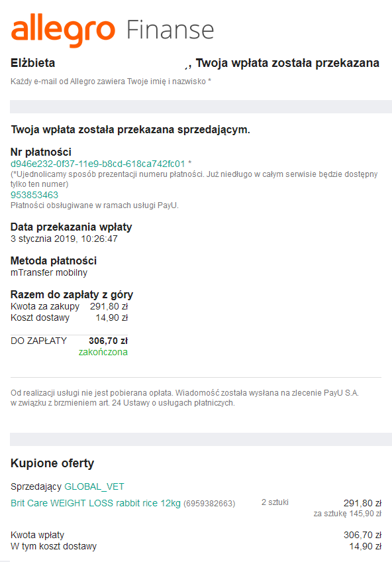
Task: Click the Elżbieta greeting name
Action: tap(33, 63)
